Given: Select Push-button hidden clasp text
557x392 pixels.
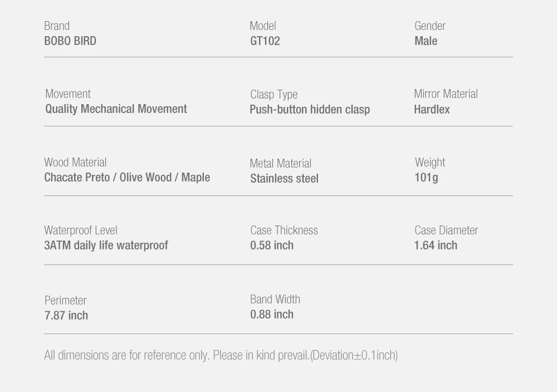Looking at the screenshot, I should [310, 110].
